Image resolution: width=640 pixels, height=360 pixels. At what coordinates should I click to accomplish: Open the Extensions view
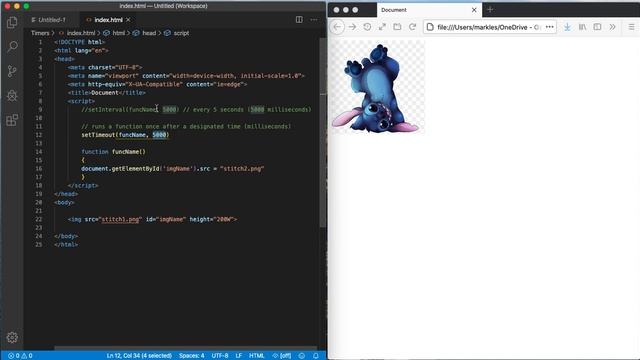point(12,120)
